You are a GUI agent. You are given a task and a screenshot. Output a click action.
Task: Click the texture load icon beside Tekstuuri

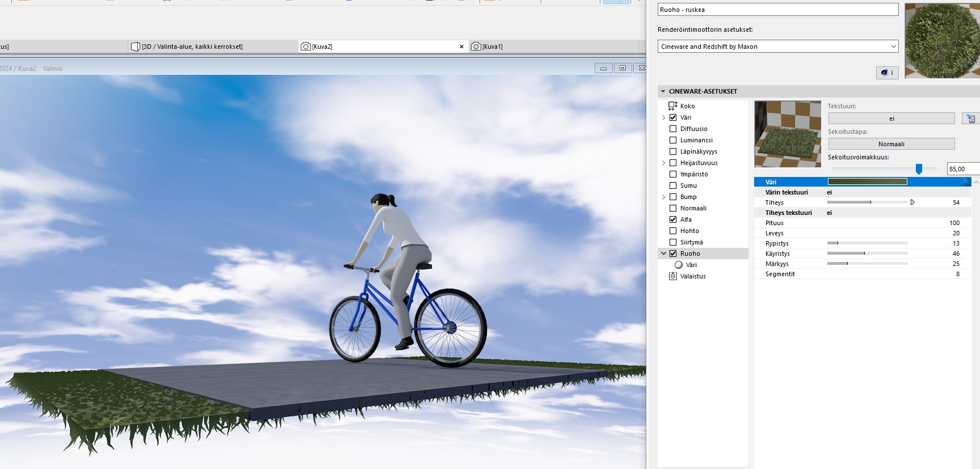pos(970,119)
